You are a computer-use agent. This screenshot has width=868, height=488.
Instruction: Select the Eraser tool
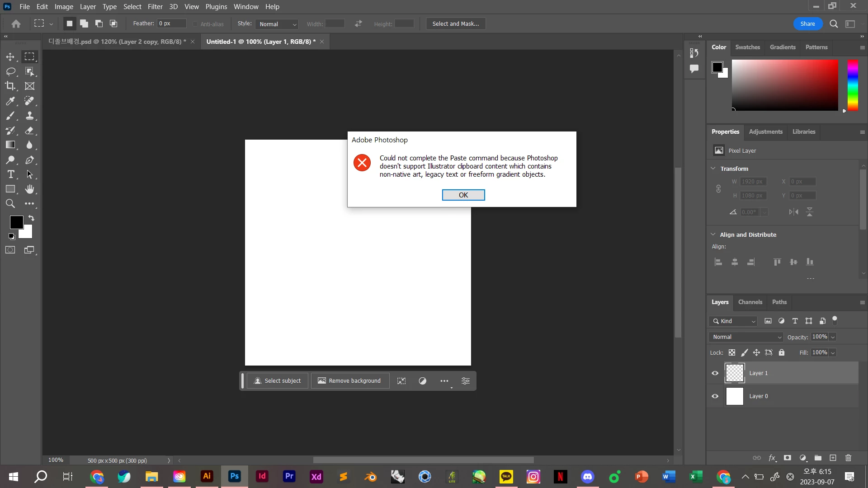(30, 131)
